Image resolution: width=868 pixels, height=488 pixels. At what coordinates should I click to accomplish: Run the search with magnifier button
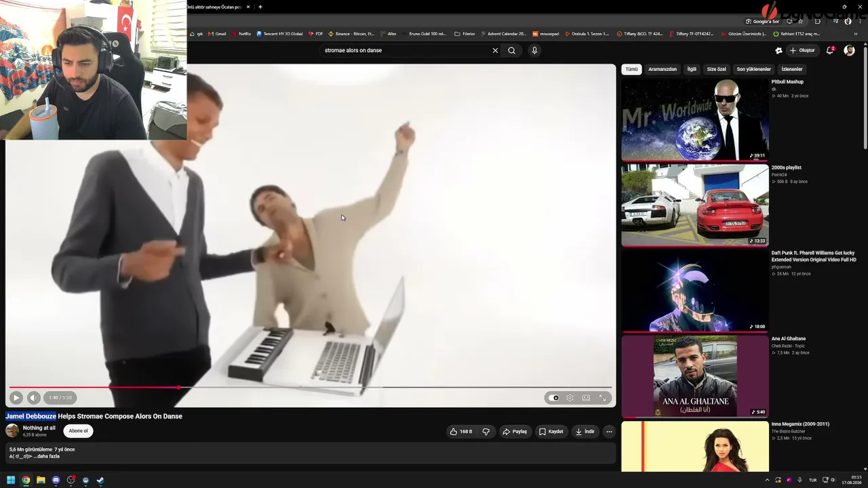pyautogui.click(x=511, y=50)
